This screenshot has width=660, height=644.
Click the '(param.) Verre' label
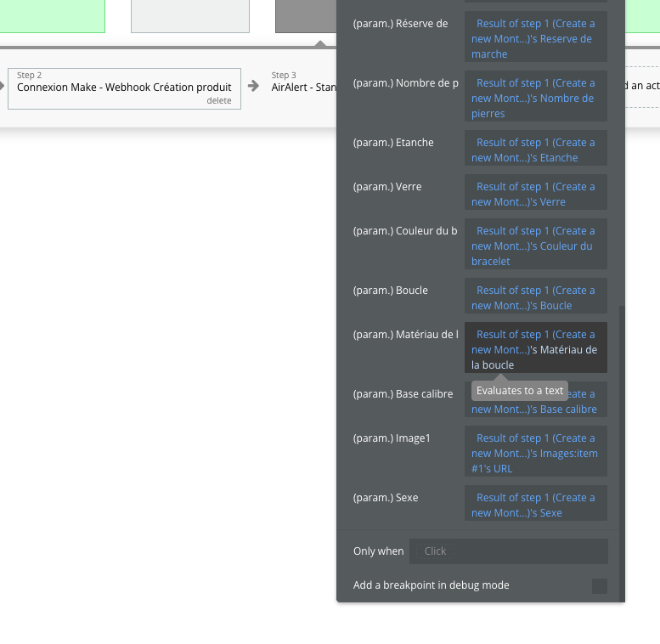click(x=387, y=186)
